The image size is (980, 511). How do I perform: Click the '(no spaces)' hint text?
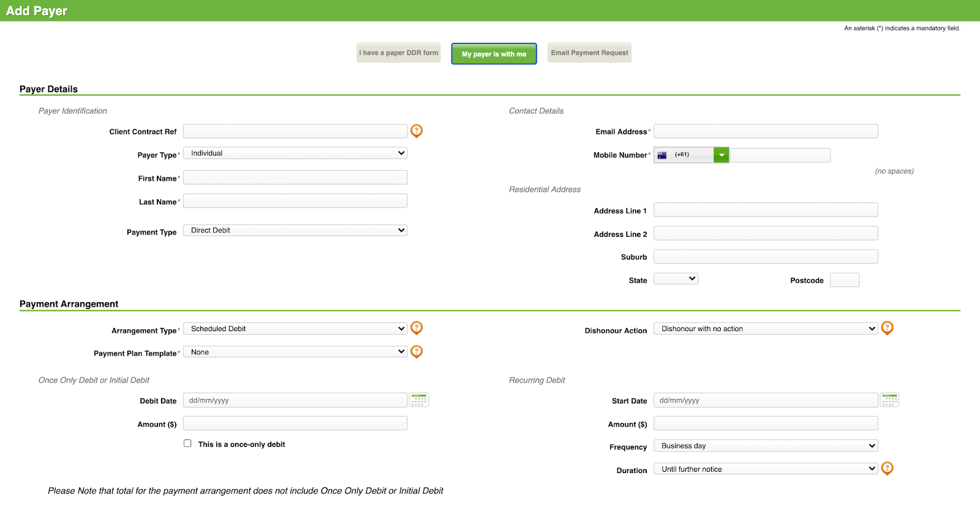(894, 171)
